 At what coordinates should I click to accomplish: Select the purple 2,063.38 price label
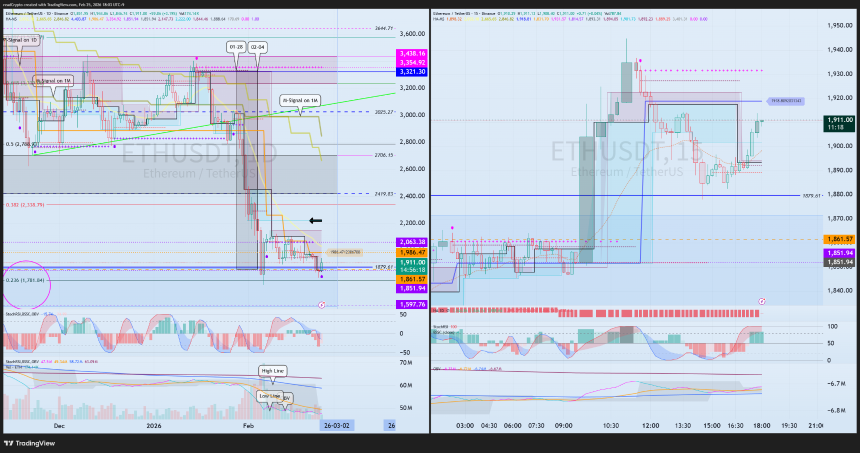coord(412,242)
